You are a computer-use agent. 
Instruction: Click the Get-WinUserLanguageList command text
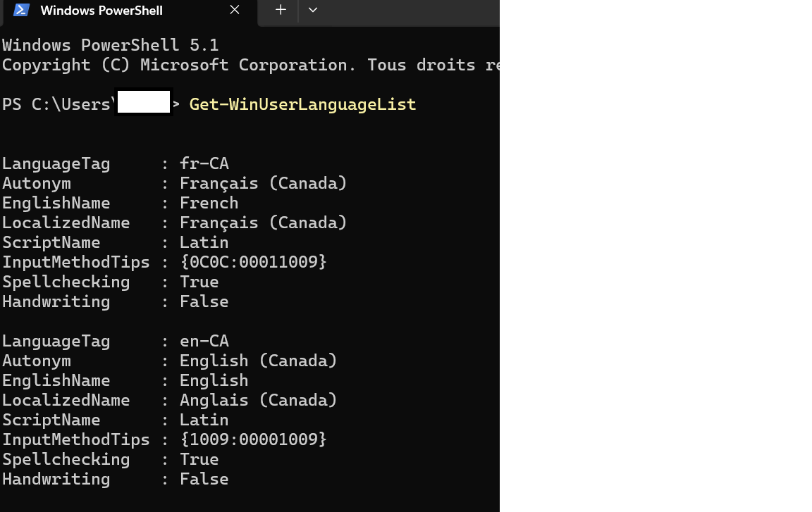point(303,104)
